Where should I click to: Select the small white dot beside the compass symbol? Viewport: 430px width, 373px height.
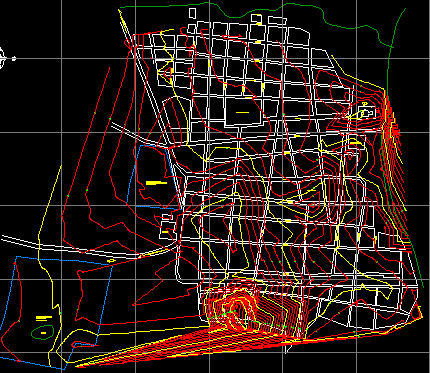coord(14,59)
